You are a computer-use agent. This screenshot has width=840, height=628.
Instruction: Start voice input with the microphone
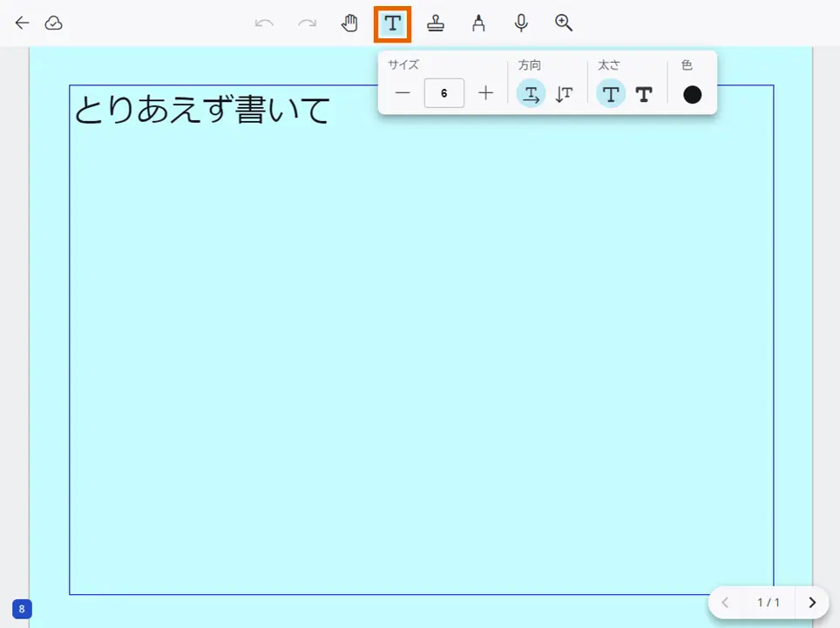520,23
